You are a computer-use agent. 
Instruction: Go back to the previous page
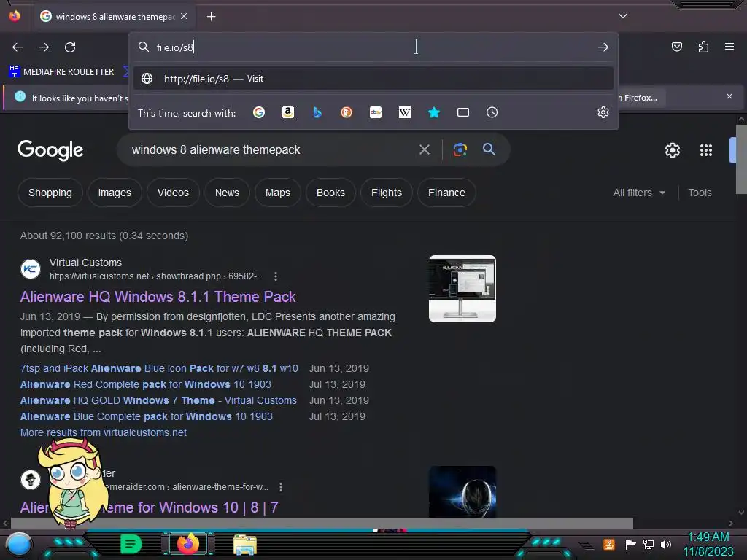point(18,47)
